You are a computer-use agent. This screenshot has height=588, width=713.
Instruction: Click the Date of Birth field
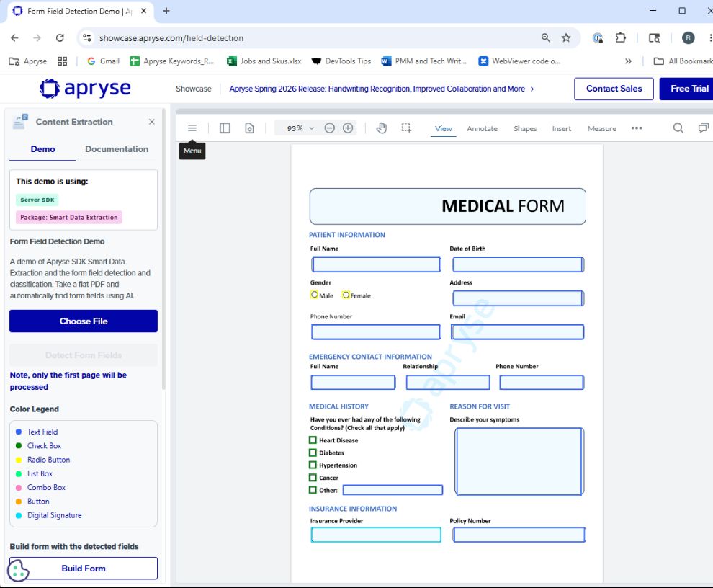pos(519,264)
